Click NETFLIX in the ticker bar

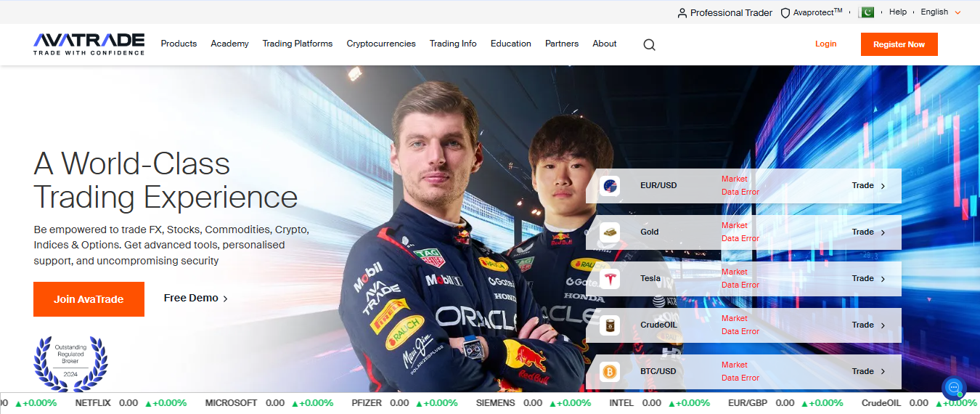(x=93, y=403)
